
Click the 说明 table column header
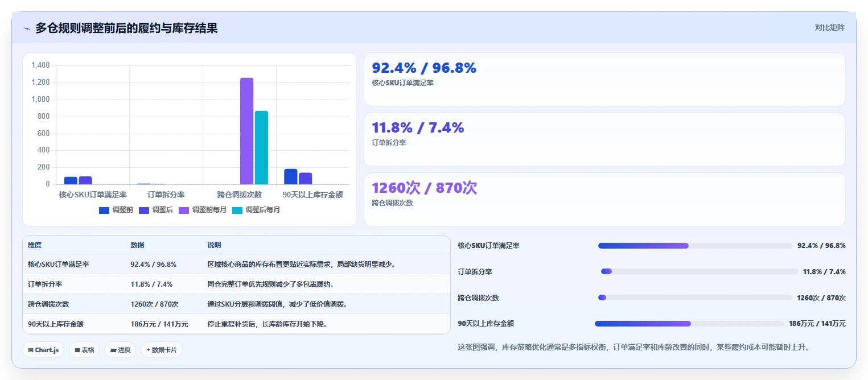coord(214,245)
